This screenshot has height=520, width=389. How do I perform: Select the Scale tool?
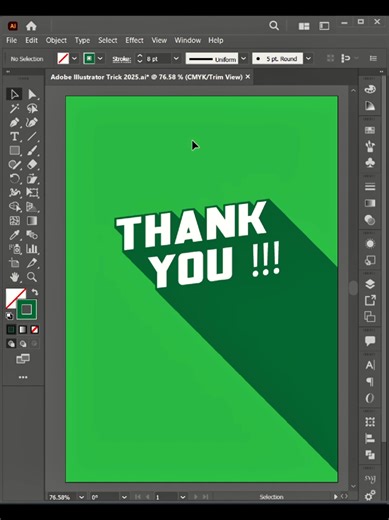click(x=32, y=179)
